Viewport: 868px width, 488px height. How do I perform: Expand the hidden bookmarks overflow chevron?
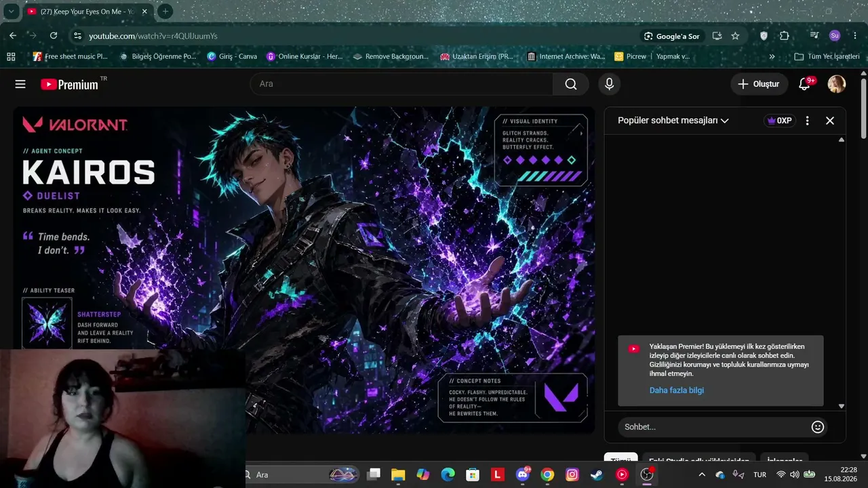772,56
